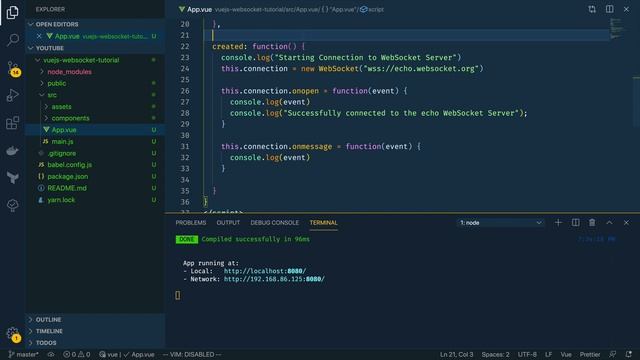Image resolution: width=640 pixels, height=360 pixels.
Task: Open the Extensions view icon
Action: (13, 122)
